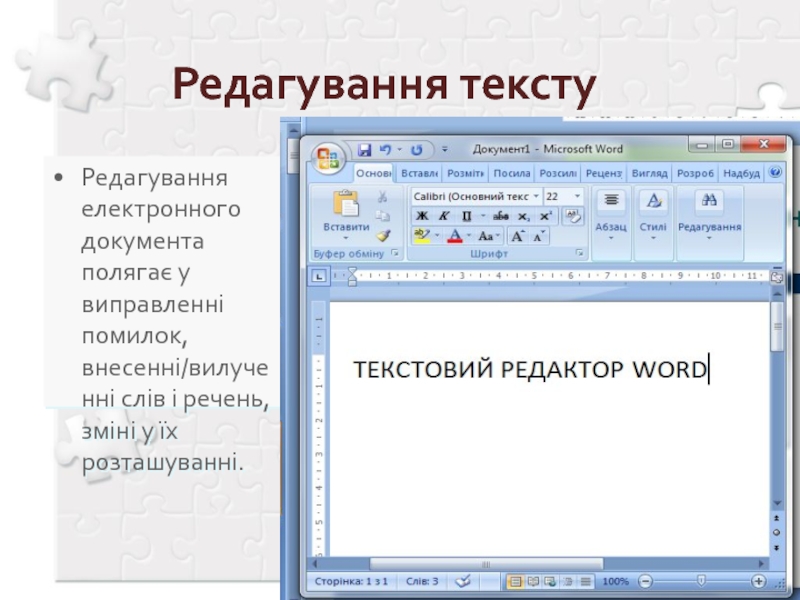Click the Сторінка: 1 з 1 status indicator

coord(351,581)
